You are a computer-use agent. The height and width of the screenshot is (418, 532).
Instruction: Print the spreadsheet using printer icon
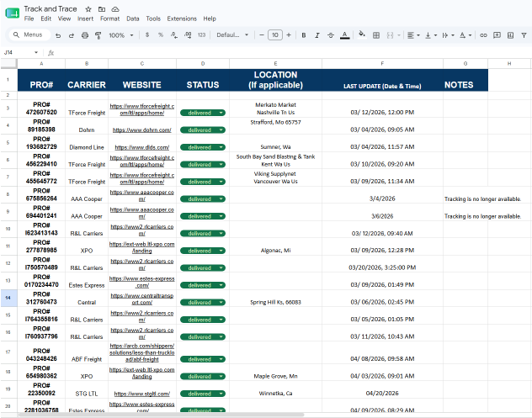[x=85, y=35]
